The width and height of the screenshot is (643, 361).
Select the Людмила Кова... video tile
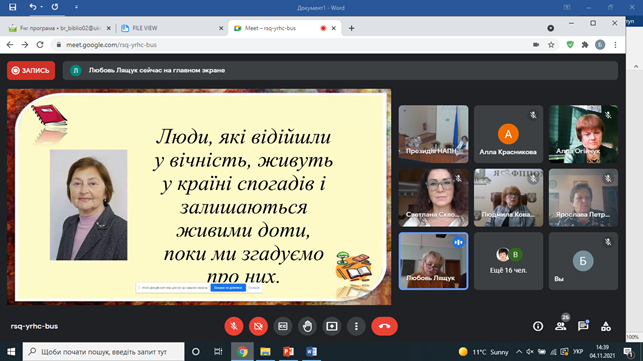coord(508,198)
